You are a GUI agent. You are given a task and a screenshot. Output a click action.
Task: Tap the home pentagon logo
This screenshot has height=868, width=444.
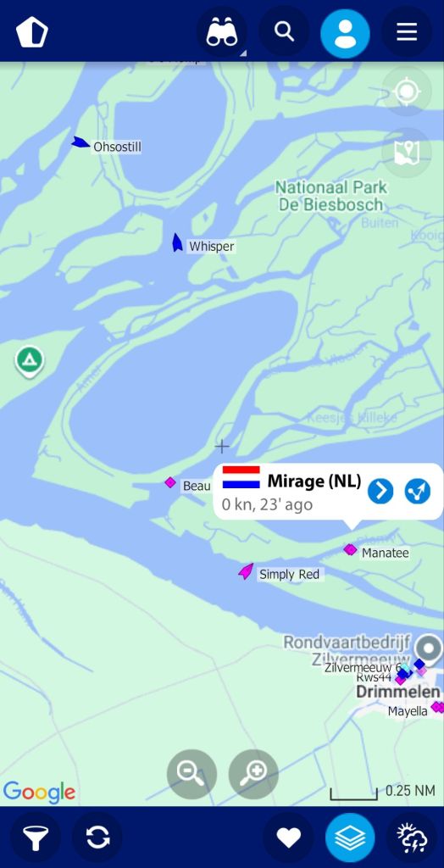pos(32,32)
